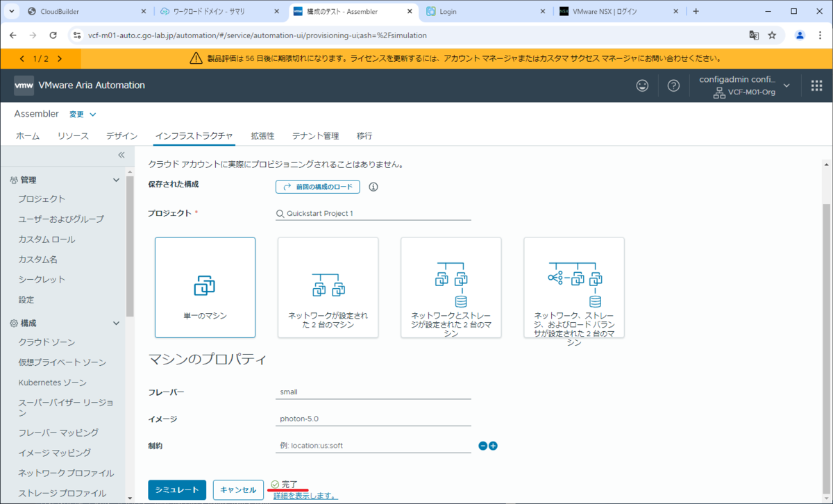Add constraint with plus icon
Image resolution: width=833 pixels, height=504 pixels.
pos(493,446)
